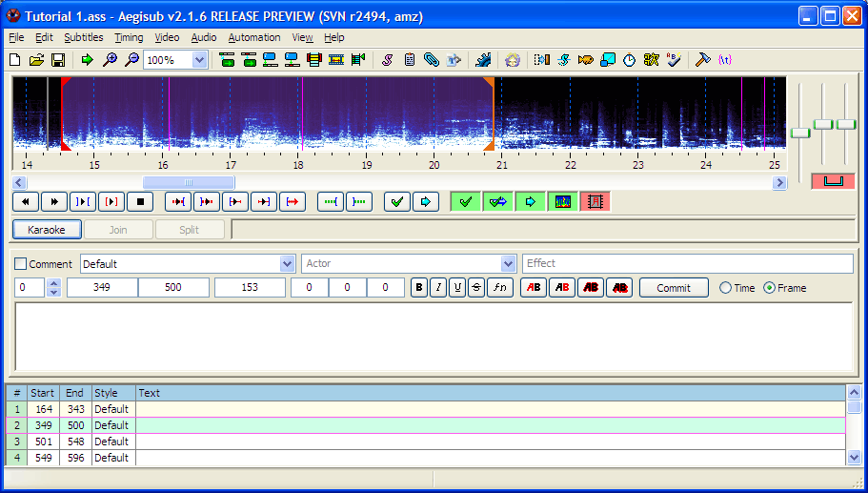868x493 pixels.
Task: Toggle link button under the sliders
Action: [833, 181]
